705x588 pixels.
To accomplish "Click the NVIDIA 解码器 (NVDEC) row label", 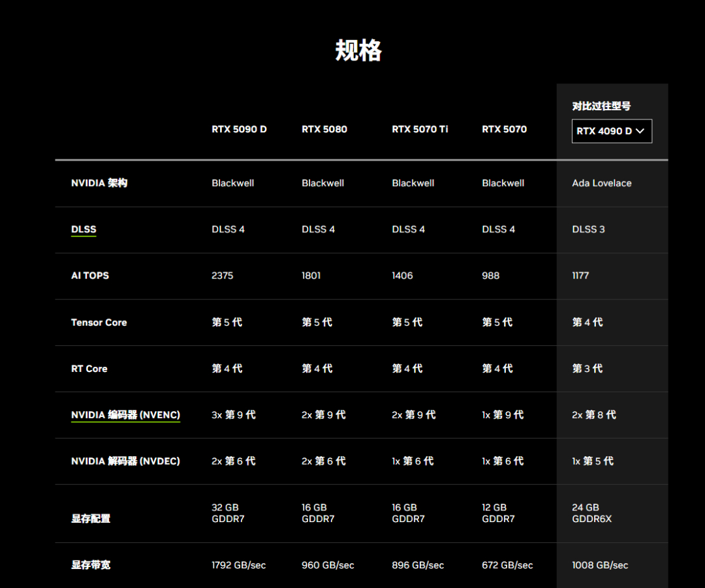I will coord(125,461).
